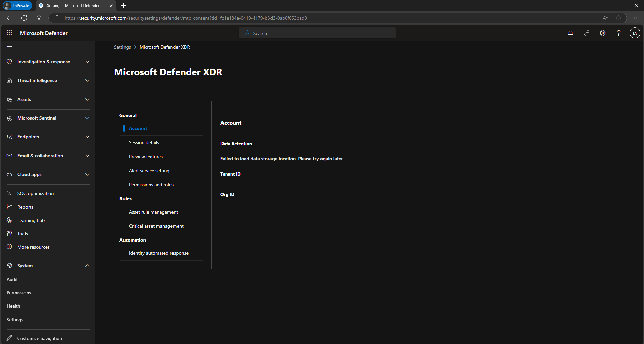This screenshot has height=344, width=644.
Task: Click the Learning hub icon
Action: coord(9,220)
